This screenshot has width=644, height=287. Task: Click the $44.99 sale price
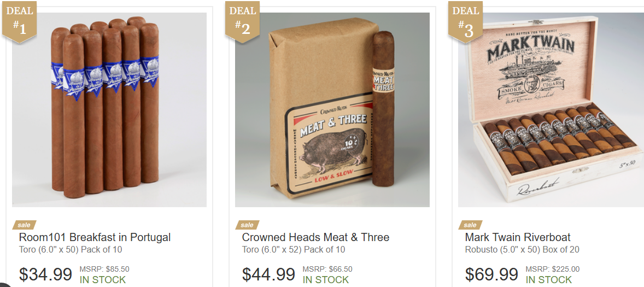tap(268, 274)
